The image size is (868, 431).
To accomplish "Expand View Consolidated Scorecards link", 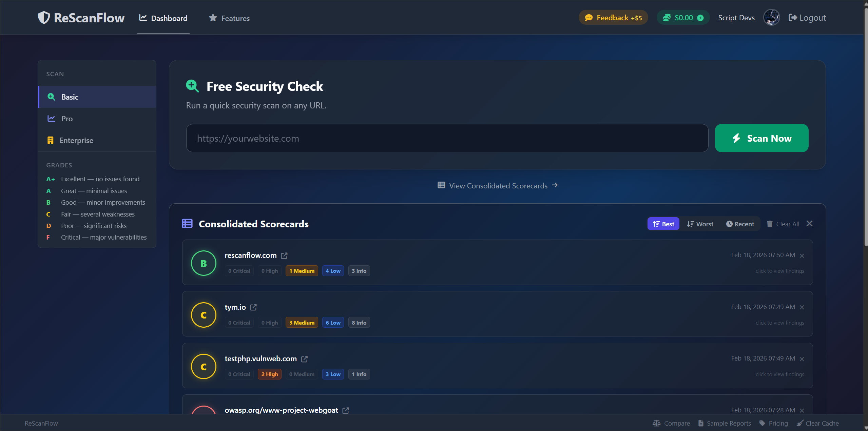I will [498, 186].
